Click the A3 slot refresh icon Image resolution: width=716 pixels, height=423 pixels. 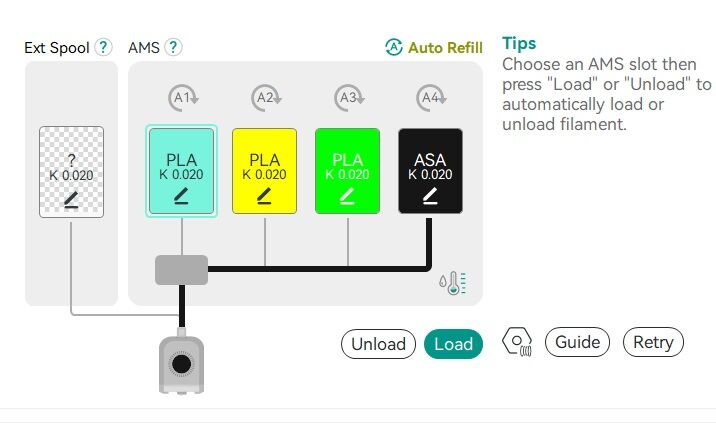(x=349, y=98)
